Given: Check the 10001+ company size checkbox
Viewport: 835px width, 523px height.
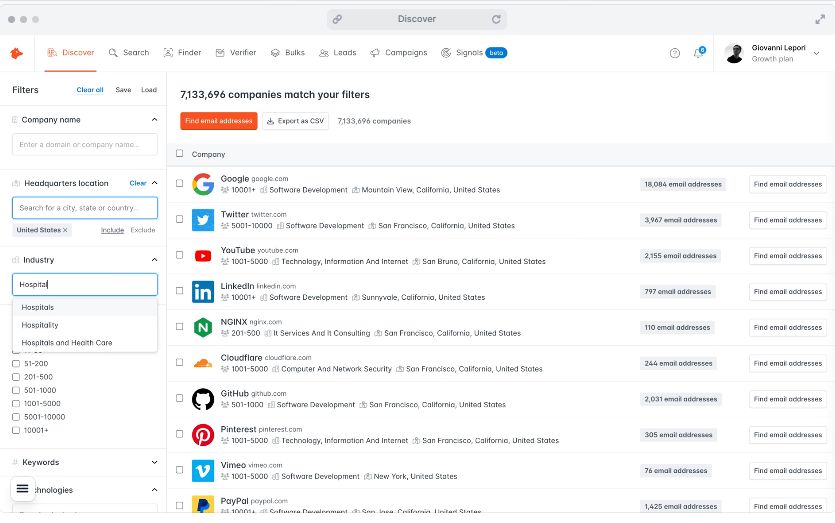Looking at the screenshot, I should [x=16, y=430].
